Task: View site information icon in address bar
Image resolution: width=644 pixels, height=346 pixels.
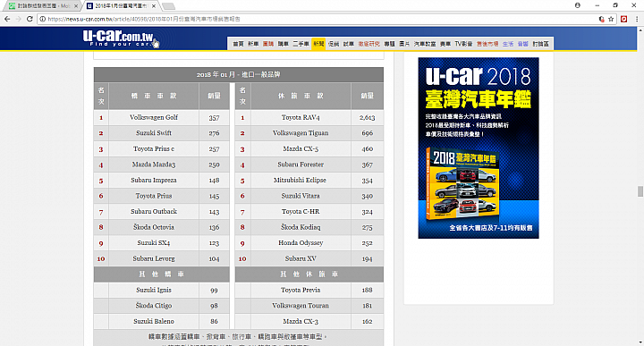Action: coord(42,19)
